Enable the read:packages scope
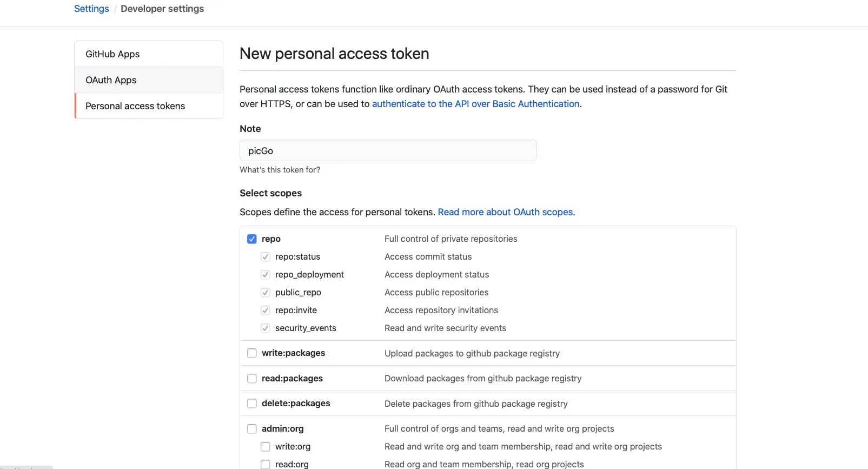Screen dimensions: 868x469 coord(252,379)
